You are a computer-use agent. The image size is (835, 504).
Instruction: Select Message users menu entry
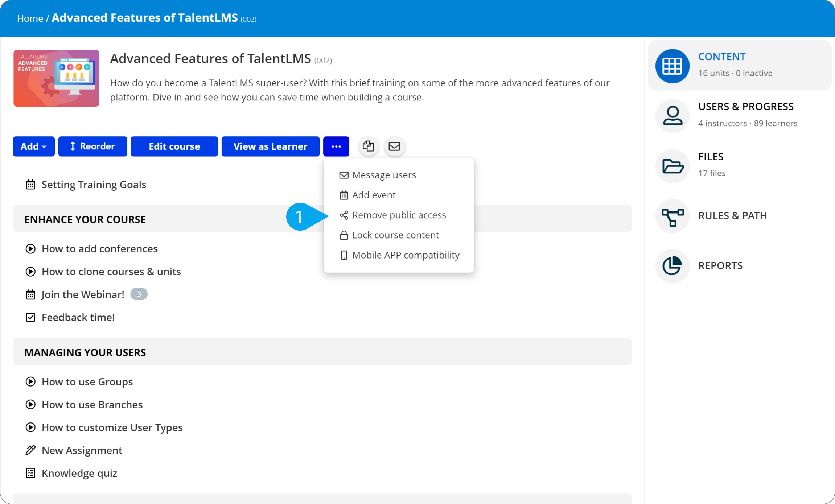(384, 175)
